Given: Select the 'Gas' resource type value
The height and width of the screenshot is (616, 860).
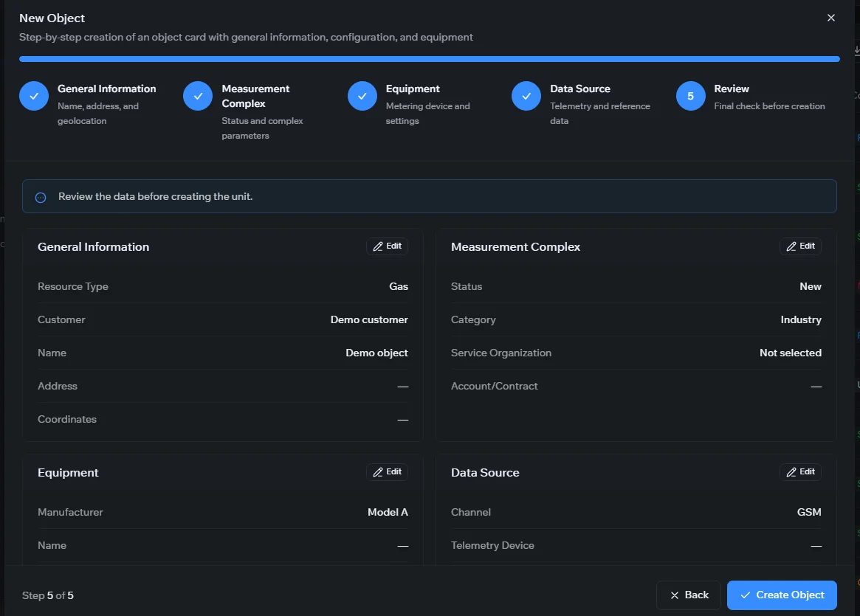Looking at the screenshot, I should coord(399,287).
